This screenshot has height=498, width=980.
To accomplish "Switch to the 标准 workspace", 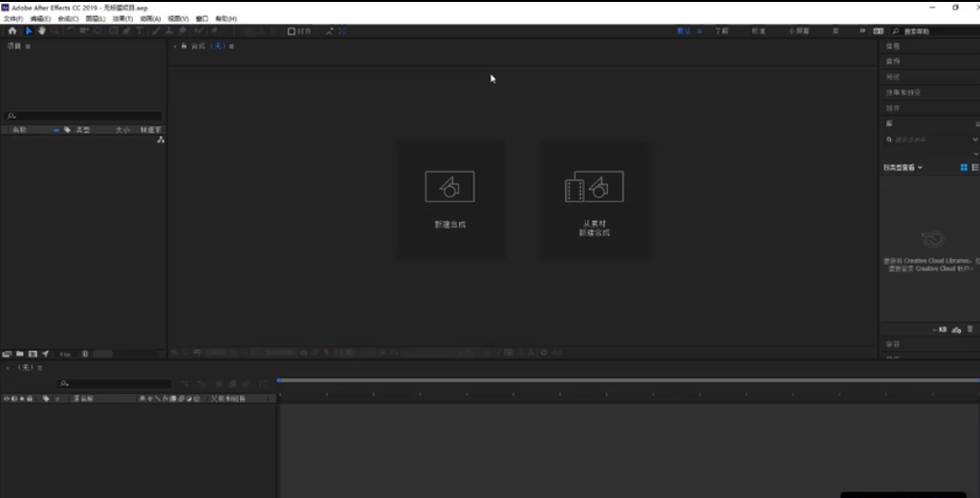I will point(758,31).
